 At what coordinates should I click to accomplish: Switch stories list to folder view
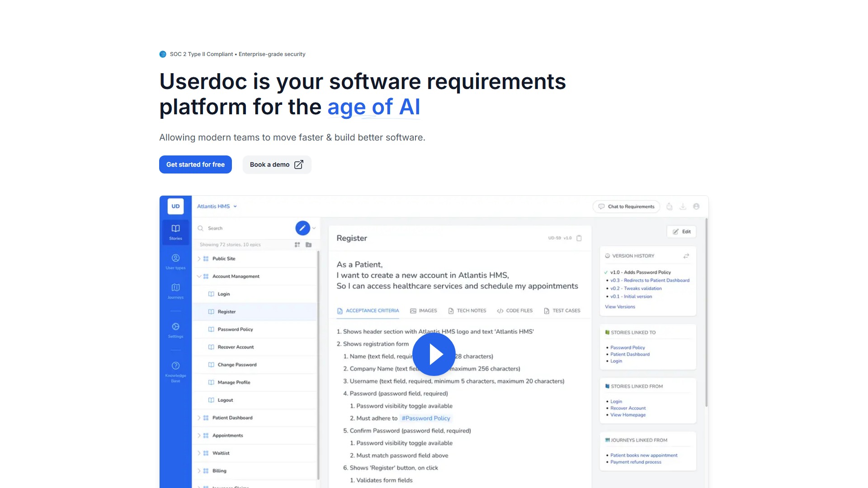[x=309, y=244]
